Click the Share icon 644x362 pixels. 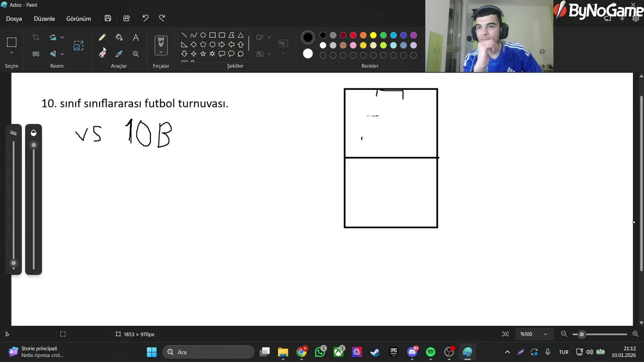[x=127, y=18]
